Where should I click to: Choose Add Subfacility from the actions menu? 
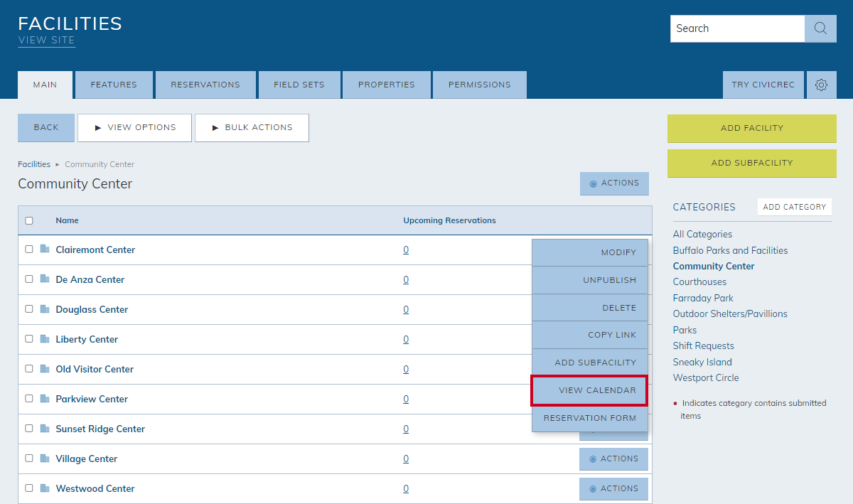coord(590,363)
